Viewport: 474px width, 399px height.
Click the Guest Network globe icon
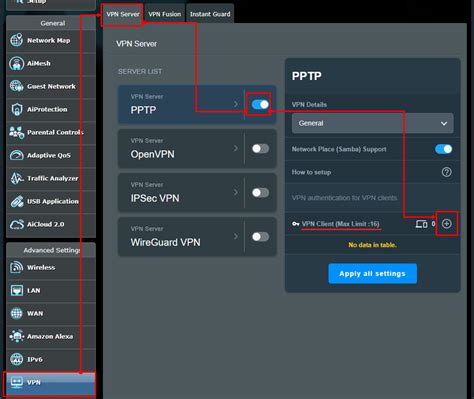(16, 86)
